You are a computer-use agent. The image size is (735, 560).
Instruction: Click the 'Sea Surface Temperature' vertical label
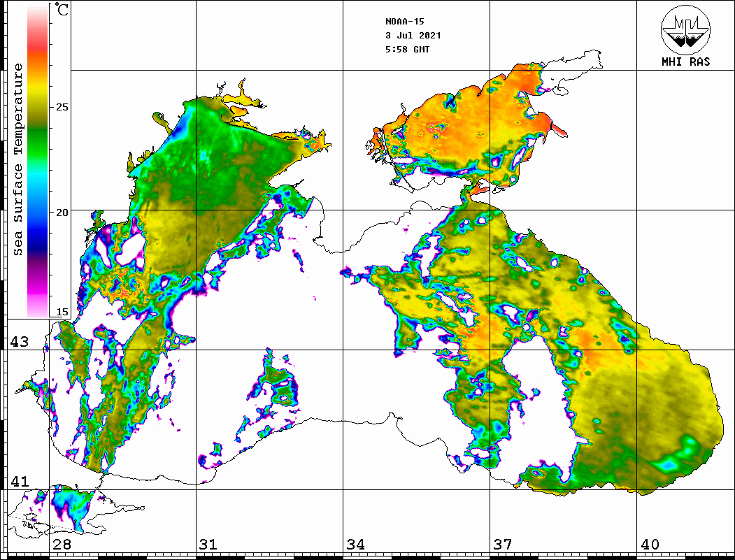tap(17, 159)
